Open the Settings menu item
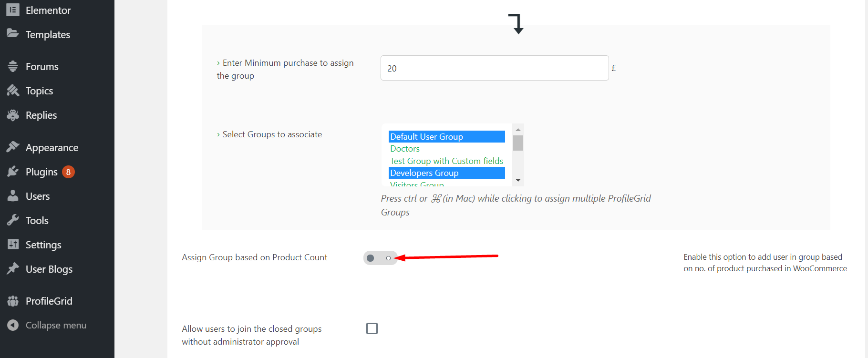Image resolution: width=868 pixels, height=358 pixels. pos(43,245)
